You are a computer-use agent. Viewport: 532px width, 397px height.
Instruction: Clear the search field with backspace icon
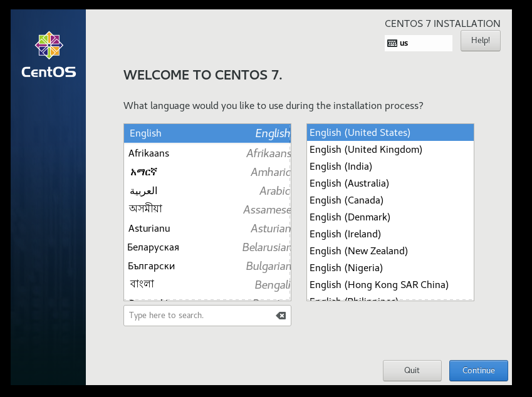(281, 316)
